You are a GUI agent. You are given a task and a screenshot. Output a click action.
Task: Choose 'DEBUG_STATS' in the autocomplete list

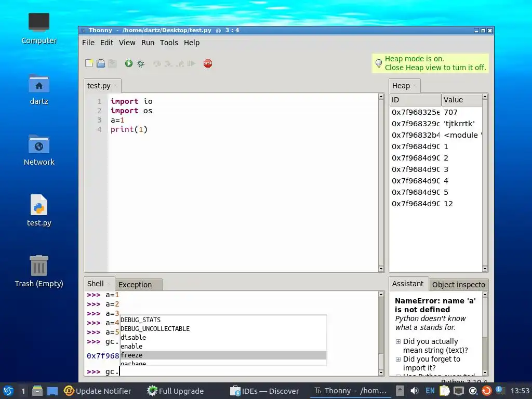(223, 320)
